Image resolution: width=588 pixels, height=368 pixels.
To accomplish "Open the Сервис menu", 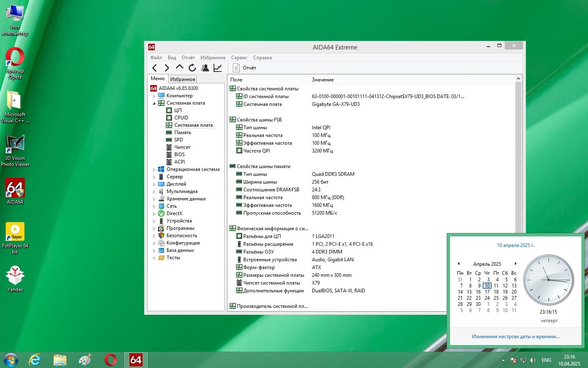I will click(x=239, y=58).
